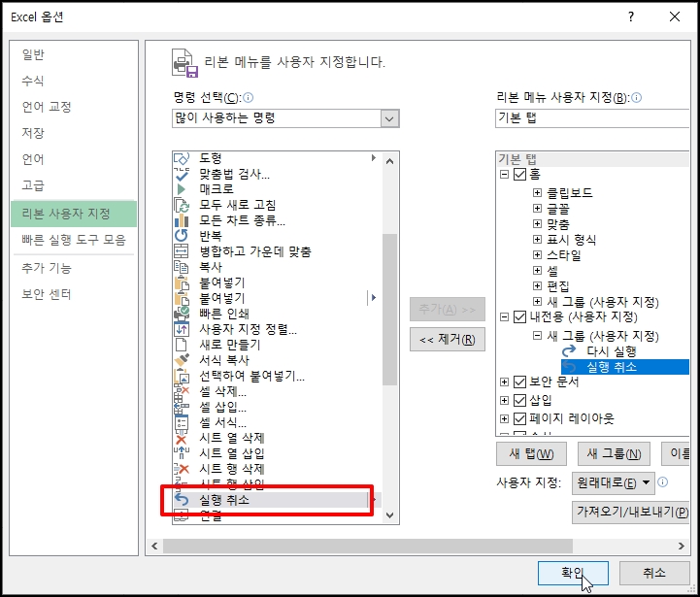Select 실행 취소 item in ribbon tree
The height and width of the screenshot is (597, 700).
coord(625,367)
